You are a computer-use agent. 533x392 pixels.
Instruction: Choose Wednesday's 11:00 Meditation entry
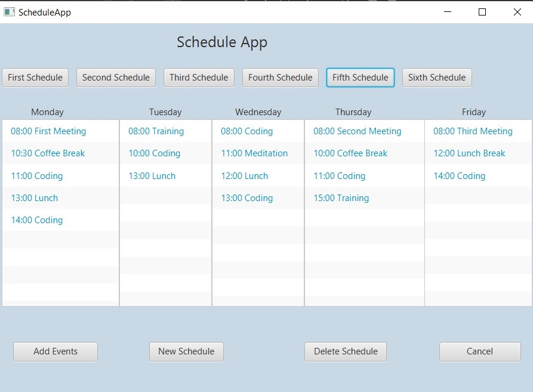pyautogui.click(x=254, y=153)
